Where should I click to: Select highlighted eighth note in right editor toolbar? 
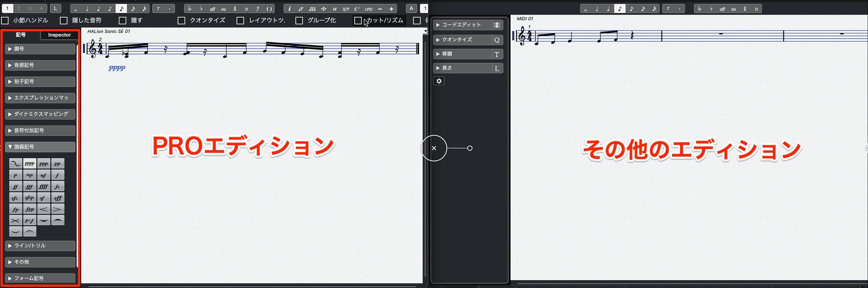click(620, 9)
